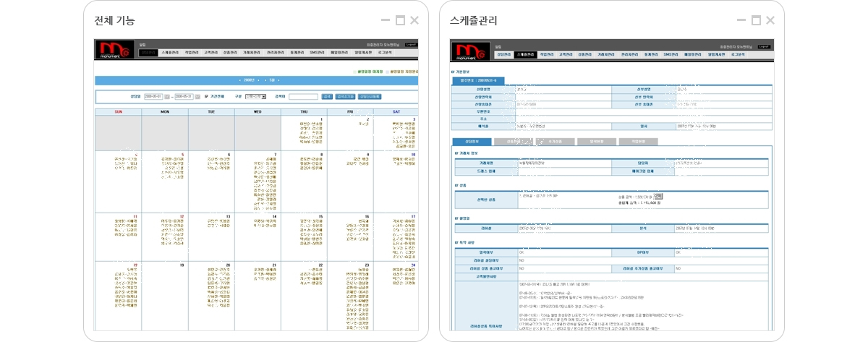Select fourth grey tab in detail tabs

pos(597,141)
